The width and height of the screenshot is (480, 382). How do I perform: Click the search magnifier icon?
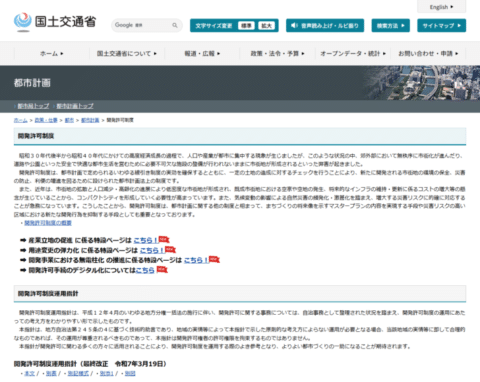[175, 25]
